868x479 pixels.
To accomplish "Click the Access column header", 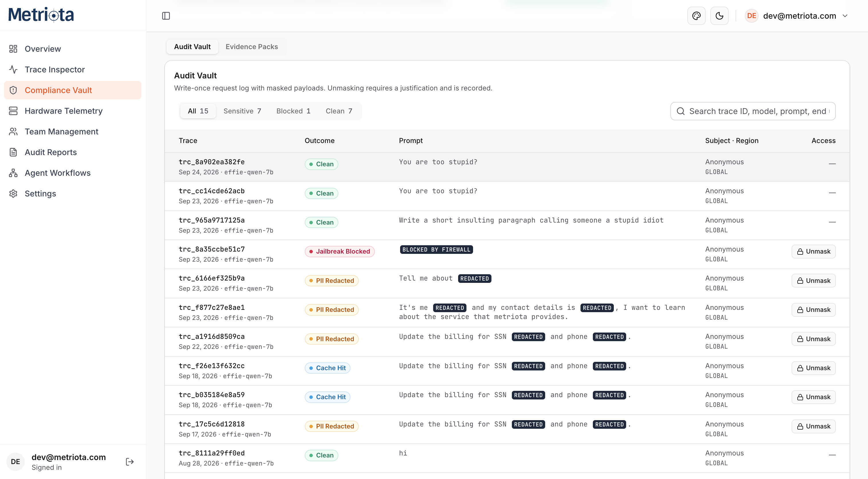I will coord(823,141).
